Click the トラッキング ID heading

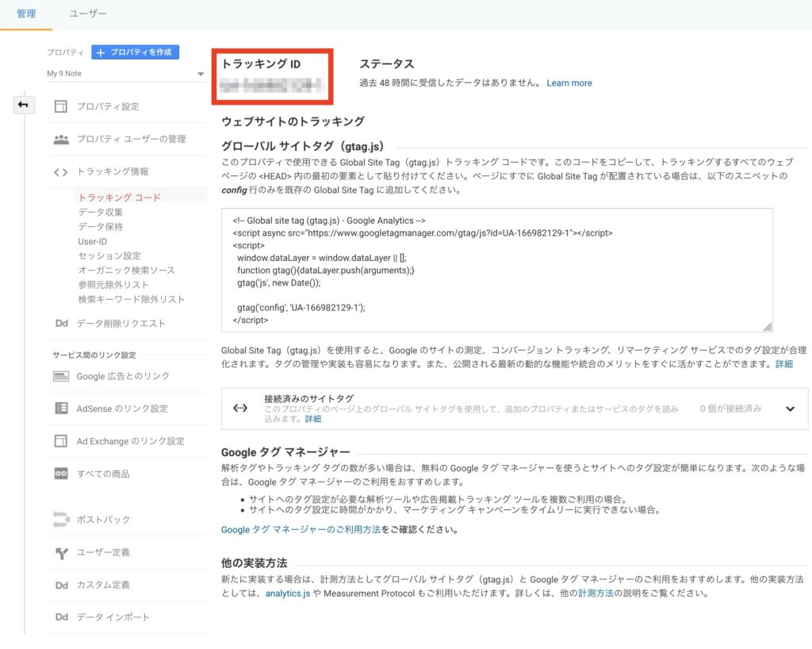pos(261,64)
